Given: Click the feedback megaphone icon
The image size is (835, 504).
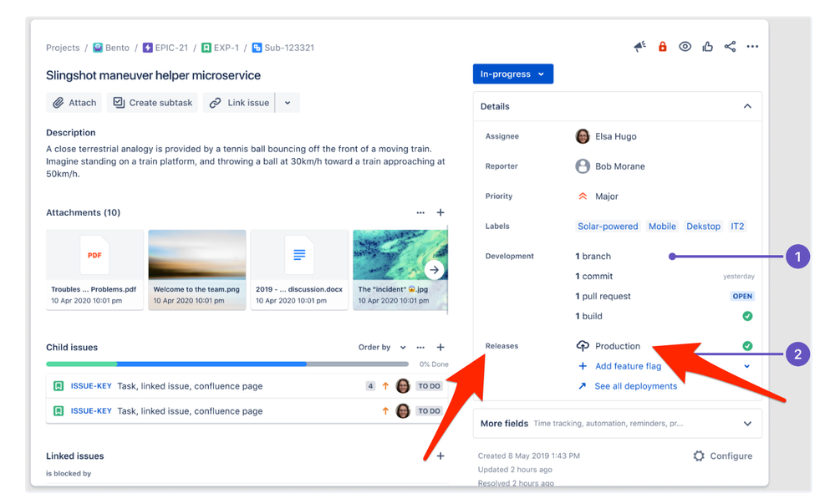Looking at the screenshot, I should [x=639, y=46].
